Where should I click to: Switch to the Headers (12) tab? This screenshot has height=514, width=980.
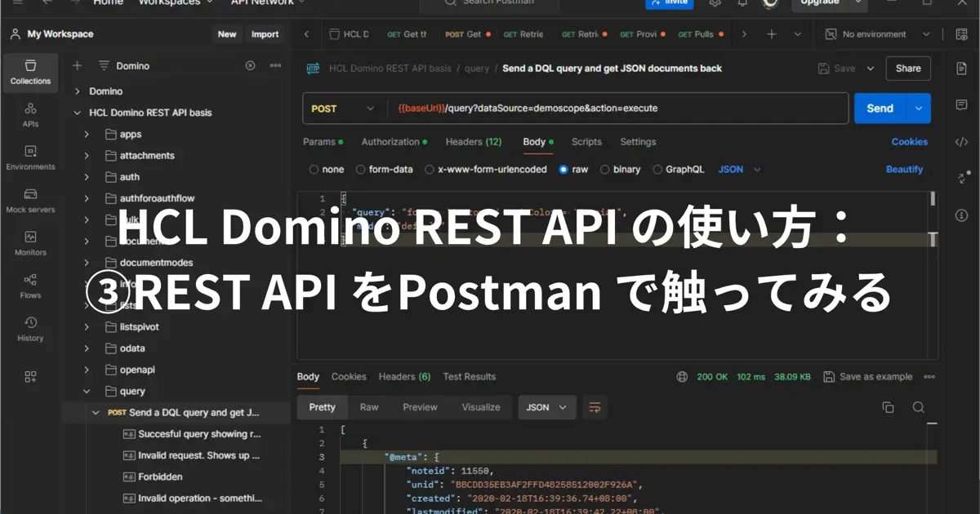473,142
